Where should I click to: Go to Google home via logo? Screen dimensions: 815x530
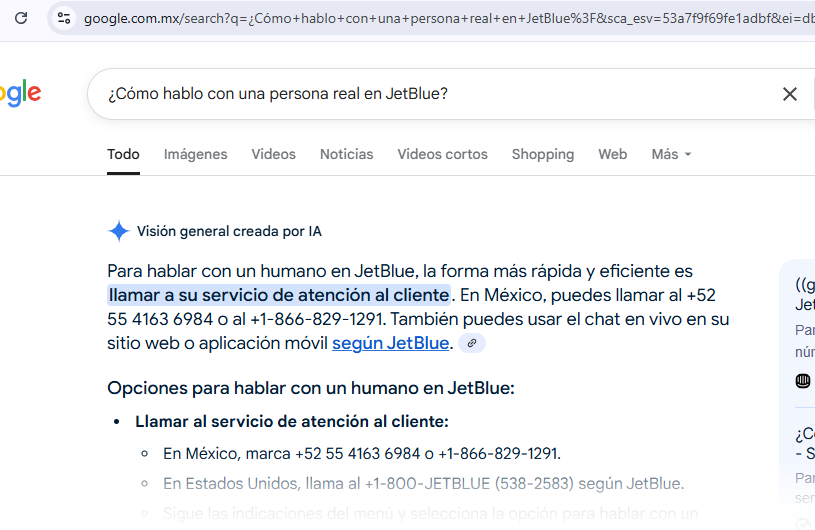[x=20, y=94]
